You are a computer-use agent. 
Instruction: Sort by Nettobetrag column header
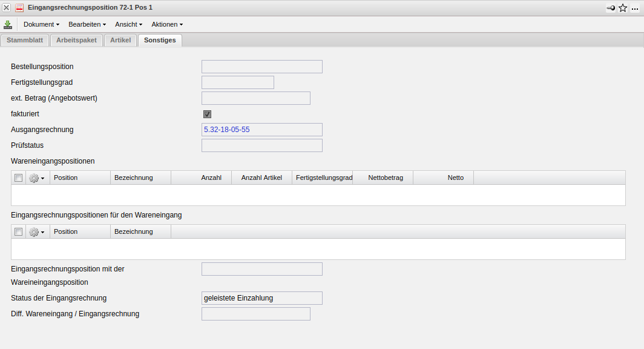pyautogui.click(x=383, y=178)
